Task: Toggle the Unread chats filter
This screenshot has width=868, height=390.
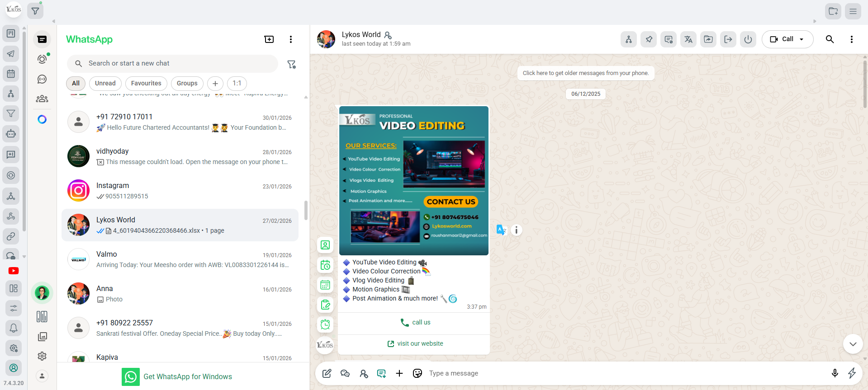Action: [x=105, y=83]
